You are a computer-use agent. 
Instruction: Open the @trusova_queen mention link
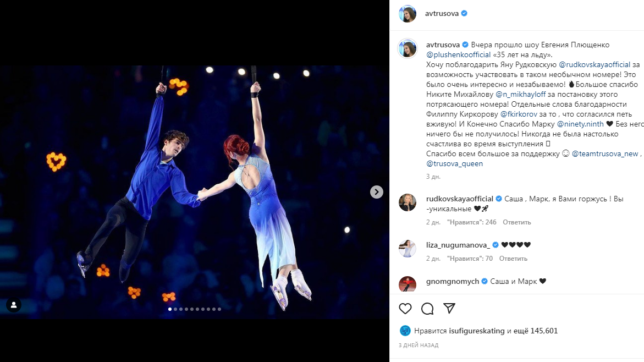[454, 163]
